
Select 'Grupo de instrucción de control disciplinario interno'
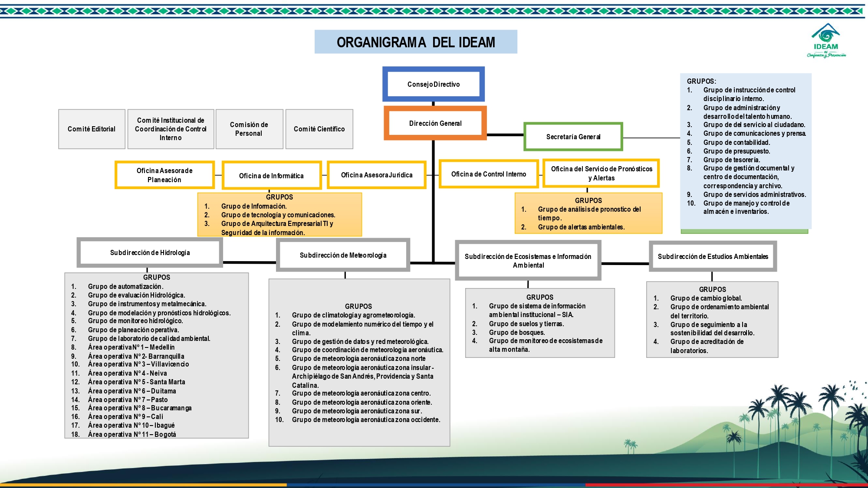[750, 94]
